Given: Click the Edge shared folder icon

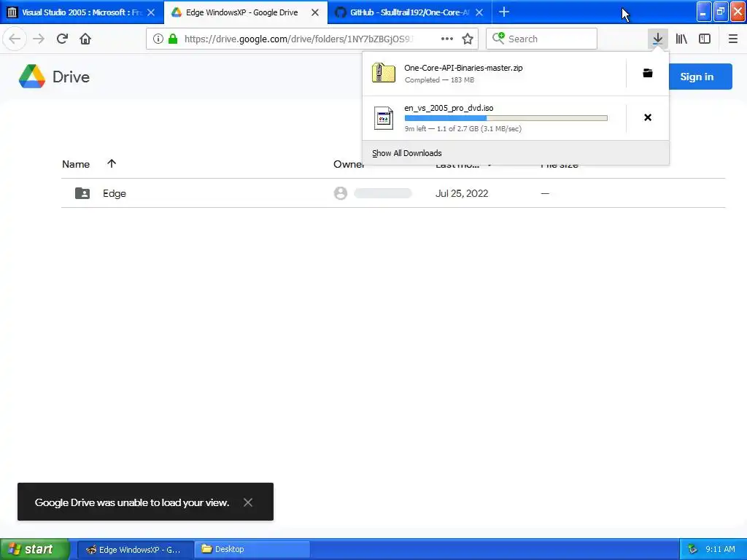Looking at the screenshot, I should [x=82, y=192].
